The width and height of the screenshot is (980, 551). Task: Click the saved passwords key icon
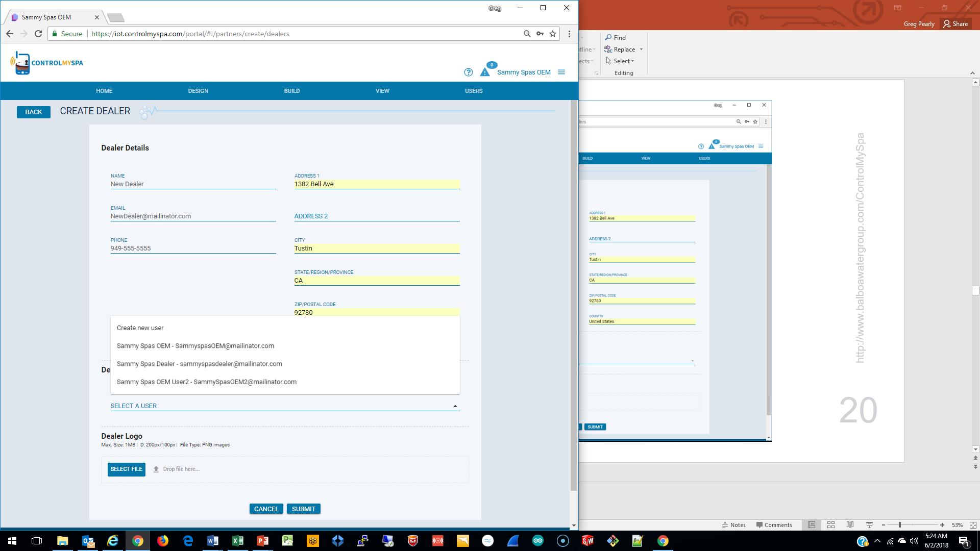coord(540,34)
